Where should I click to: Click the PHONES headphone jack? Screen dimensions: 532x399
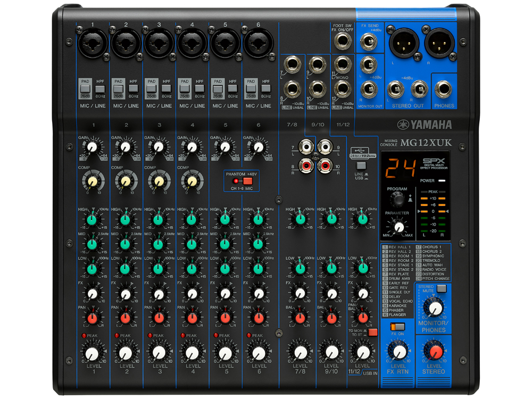[444, 89]
